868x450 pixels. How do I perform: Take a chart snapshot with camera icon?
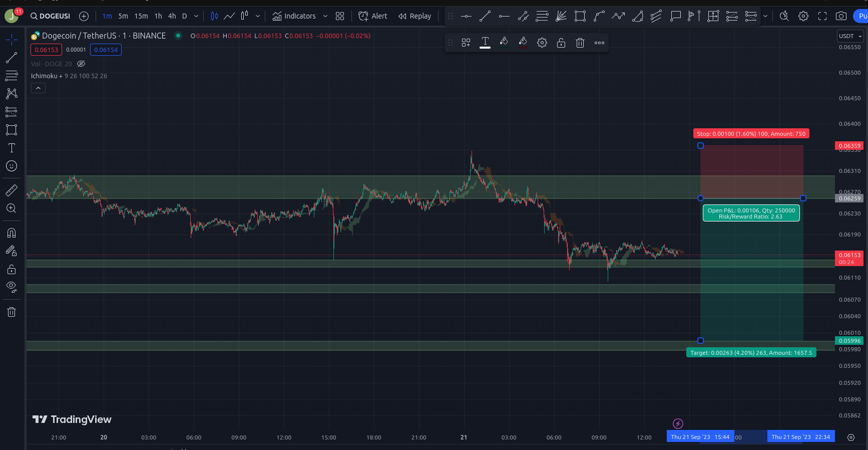pyautogui.click(x=841, y=16)
